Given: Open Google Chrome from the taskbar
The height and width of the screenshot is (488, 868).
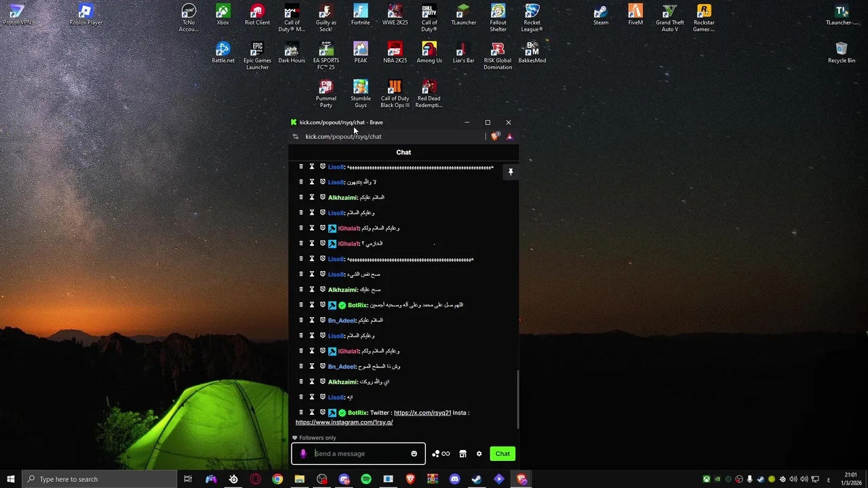Looking at the screenshot, I should [277, 479].
